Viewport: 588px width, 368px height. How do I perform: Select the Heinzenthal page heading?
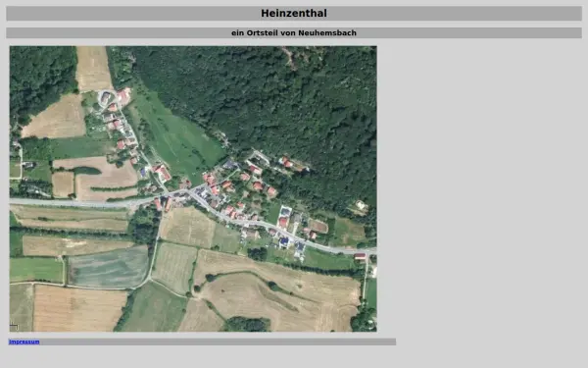point(294,13)
